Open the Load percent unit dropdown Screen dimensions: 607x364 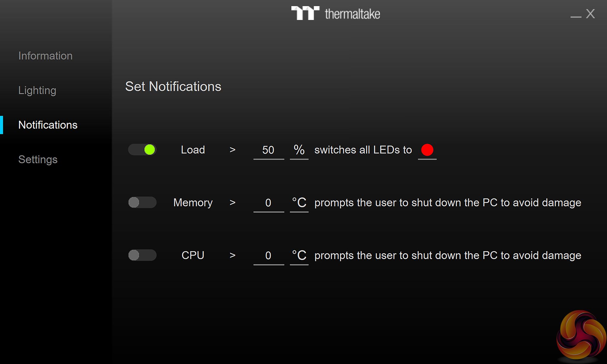click(299, 150)
